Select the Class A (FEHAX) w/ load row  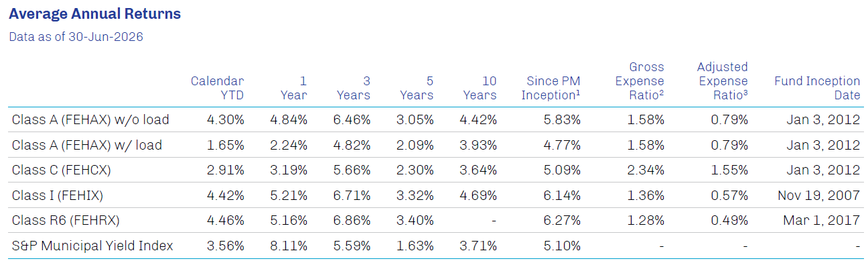(x=434, y=145)
